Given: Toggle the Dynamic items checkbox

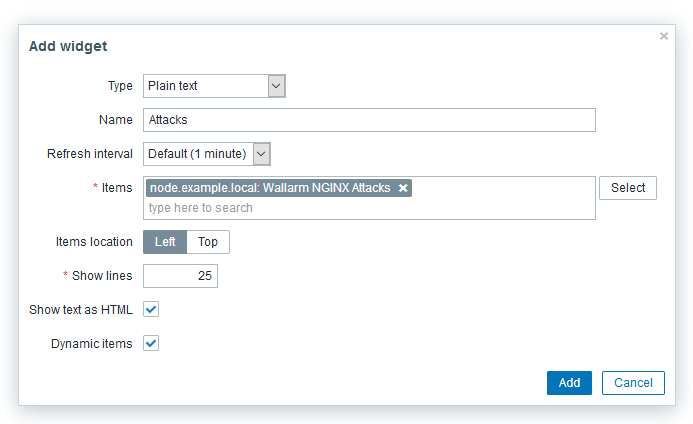Looking at the screenshot, I should (151, 344).
